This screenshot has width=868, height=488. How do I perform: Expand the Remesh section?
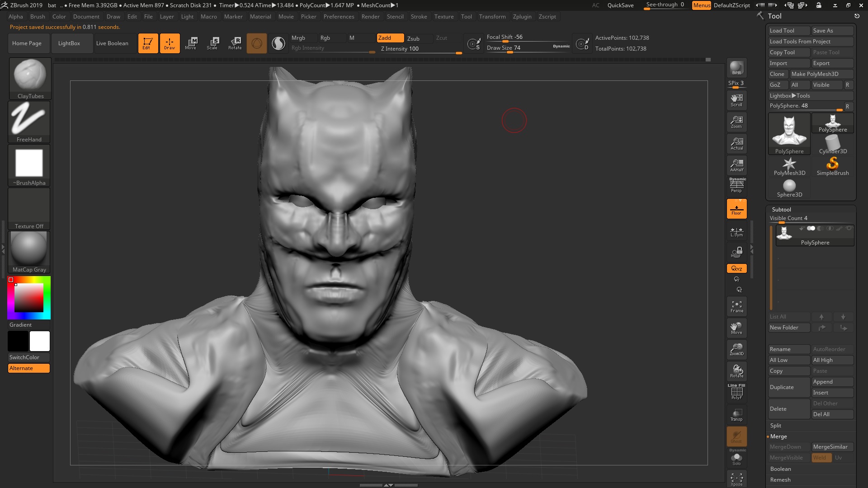pyautogui.click(x=780, y=480)
